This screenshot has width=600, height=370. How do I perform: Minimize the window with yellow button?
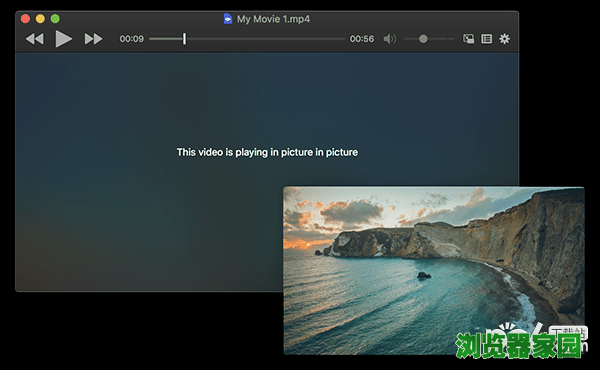pos(40,19)
